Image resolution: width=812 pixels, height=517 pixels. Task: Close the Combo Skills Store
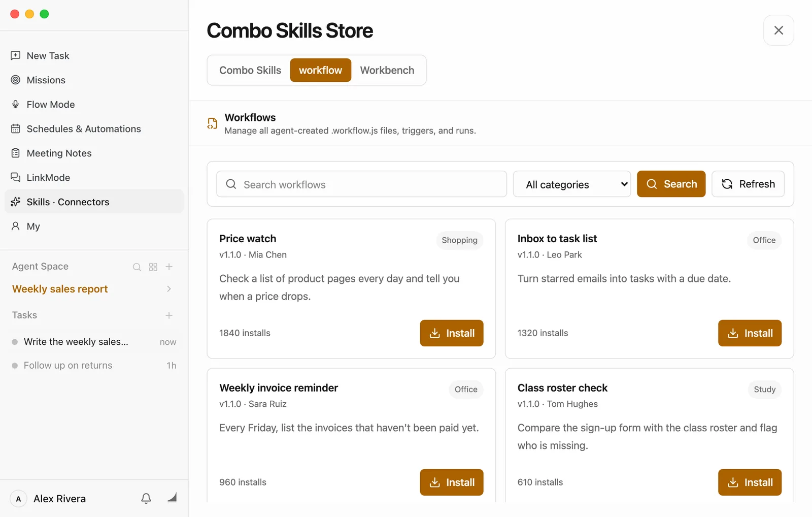click(779, 30)
